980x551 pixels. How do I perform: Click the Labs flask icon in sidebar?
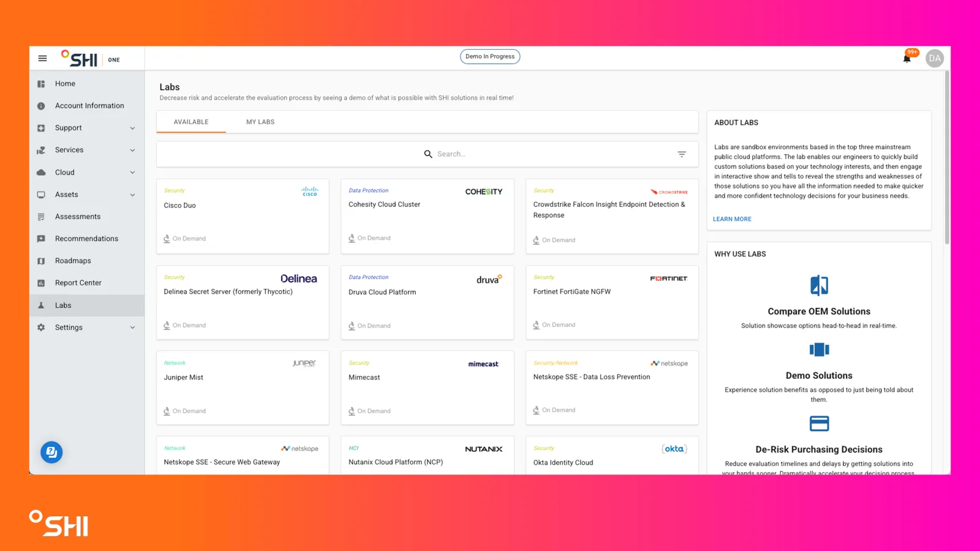[x=41, y=305]
